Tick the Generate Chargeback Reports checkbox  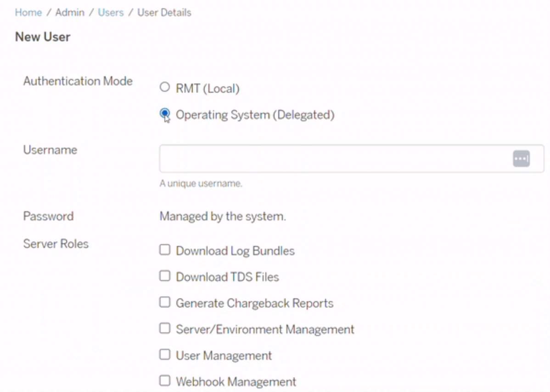(164, 302)
